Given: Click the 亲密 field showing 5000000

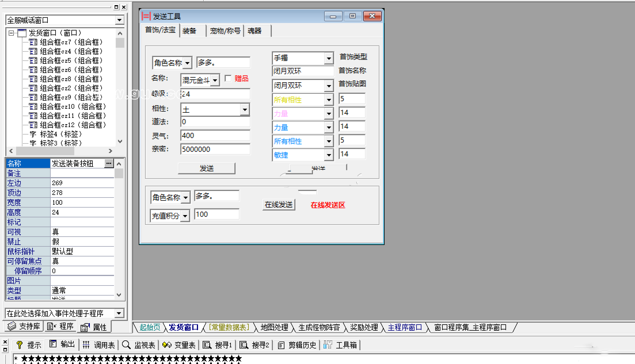Looking at the screenshot, I should (x=215, y=149).
